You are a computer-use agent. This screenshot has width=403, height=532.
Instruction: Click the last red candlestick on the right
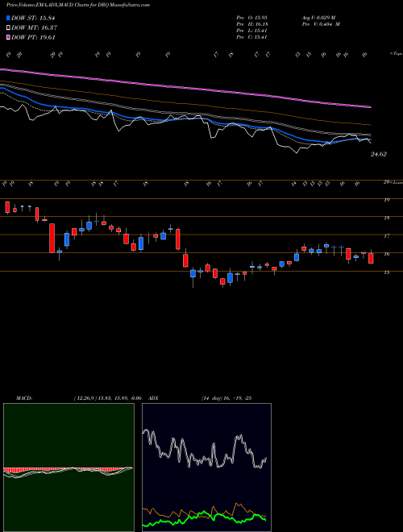click(x=371, y=258)
